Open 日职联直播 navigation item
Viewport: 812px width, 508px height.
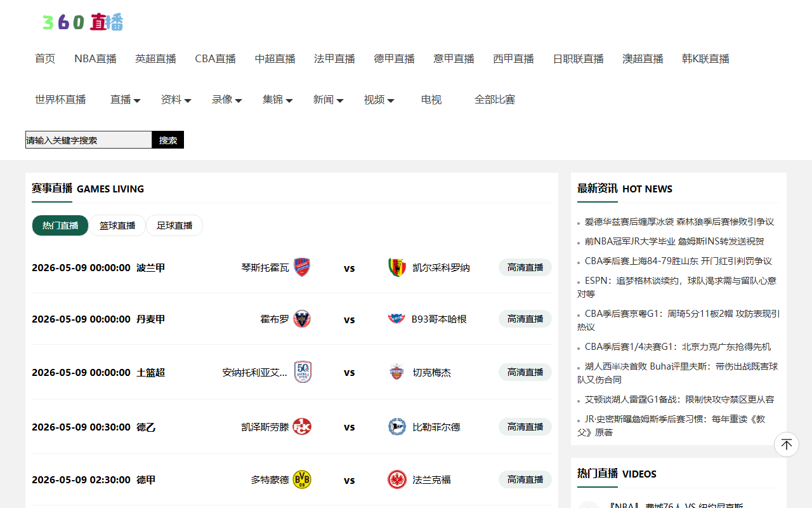pos(579,58)
